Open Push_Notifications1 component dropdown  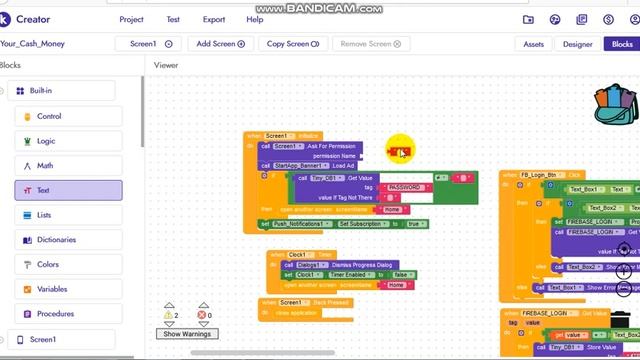click(302, 224)
